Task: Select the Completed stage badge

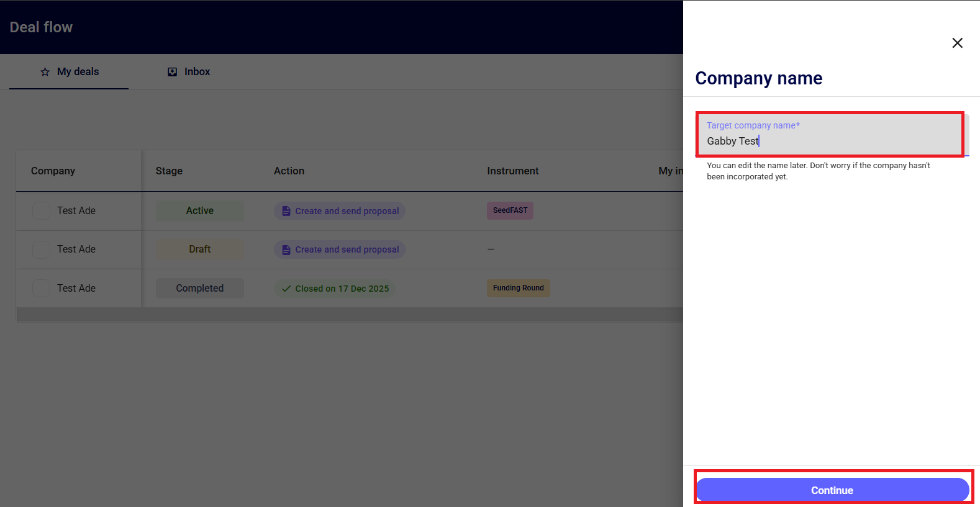Action: (199, 288)
